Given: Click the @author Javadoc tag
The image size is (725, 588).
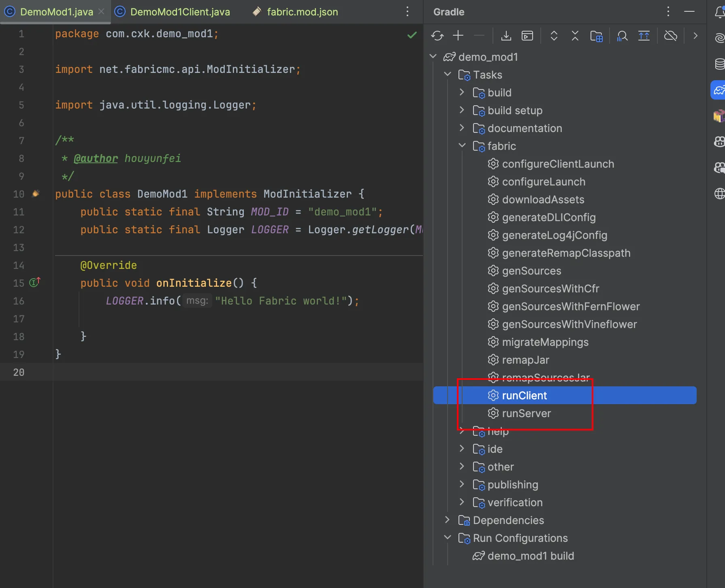Looking at the screenshot, I should click(96, 158).
